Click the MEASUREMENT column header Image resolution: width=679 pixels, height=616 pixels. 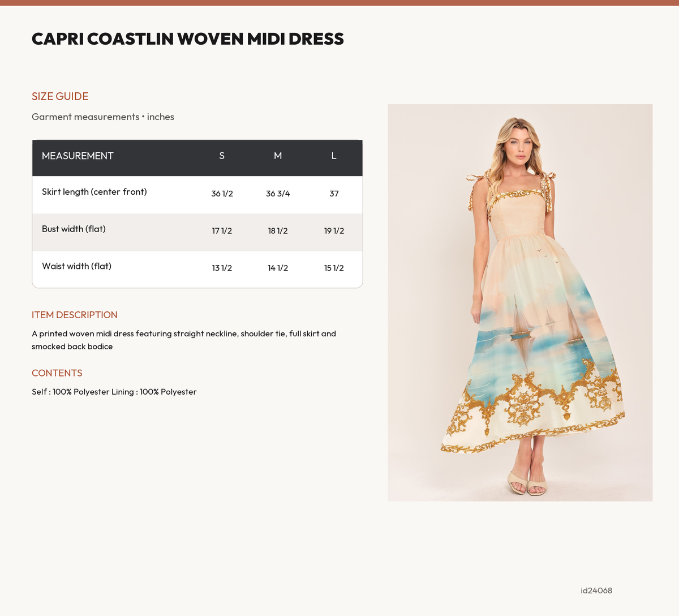coord(78,156)
